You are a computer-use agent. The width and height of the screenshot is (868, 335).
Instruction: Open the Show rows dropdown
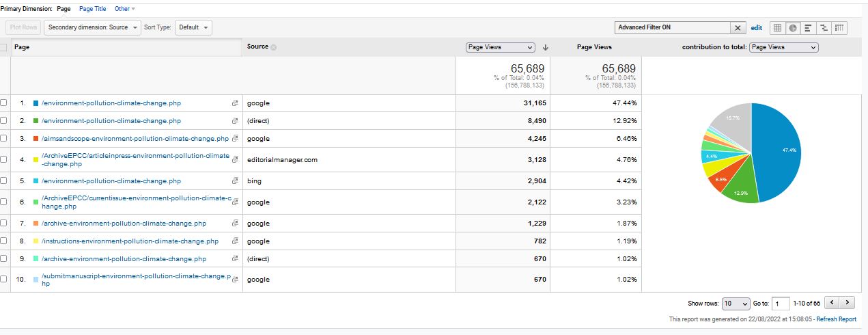[x=736, y=303]
